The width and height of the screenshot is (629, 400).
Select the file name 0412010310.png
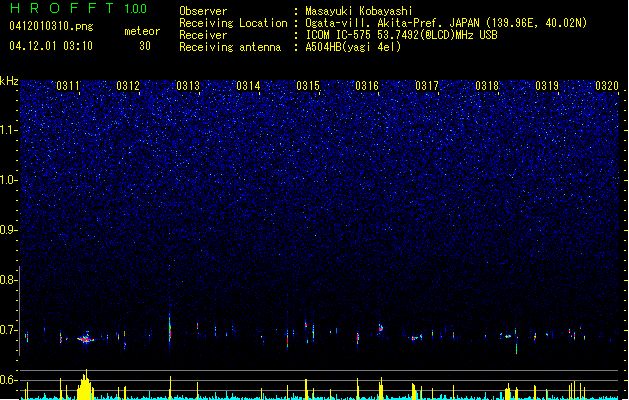tap(51, 26)
